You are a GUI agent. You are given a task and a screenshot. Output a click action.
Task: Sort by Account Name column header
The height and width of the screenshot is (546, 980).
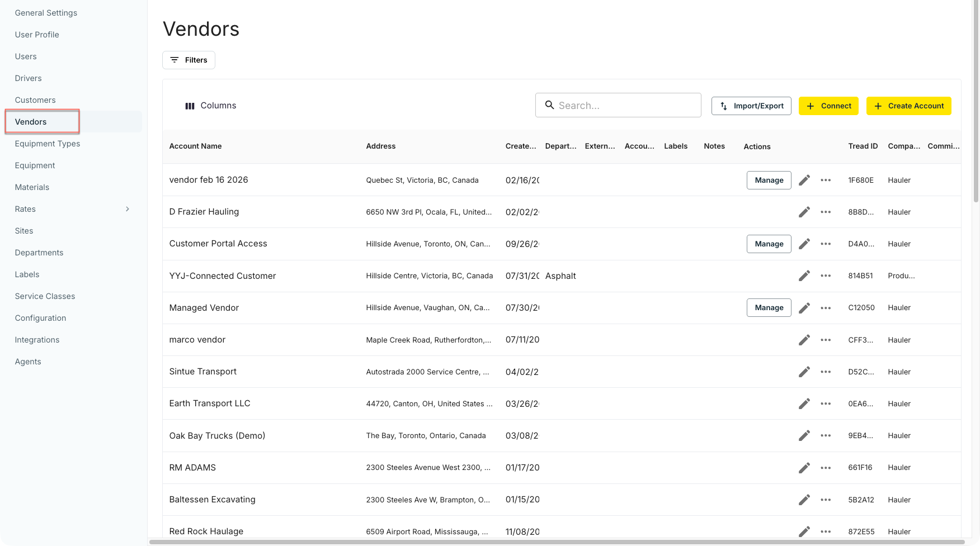pos(195,146)
